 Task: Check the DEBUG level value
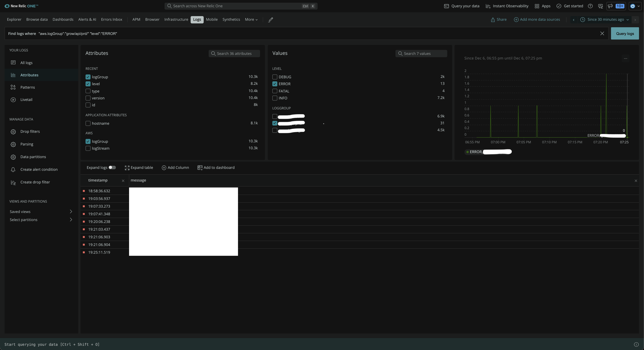pyautogui.click(x=275, y=77)
